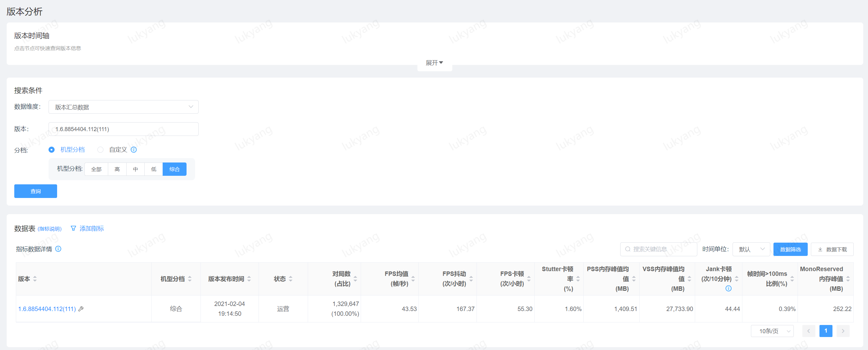Open the 指标说明 link
Screen dimensions: 868x350
[x=49, y=228]
